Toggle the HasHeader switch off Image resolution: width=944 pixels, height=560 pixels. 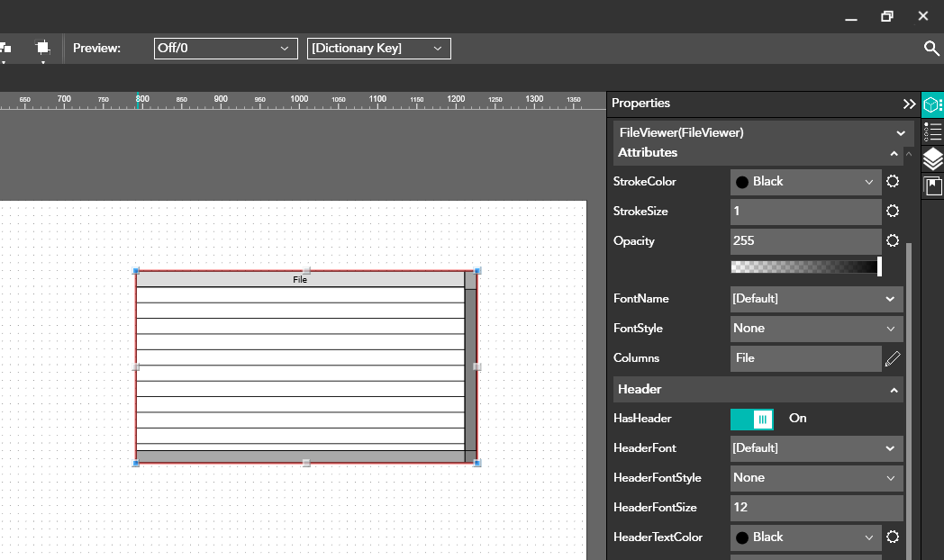pyautogui.click(x=752, y=419)
